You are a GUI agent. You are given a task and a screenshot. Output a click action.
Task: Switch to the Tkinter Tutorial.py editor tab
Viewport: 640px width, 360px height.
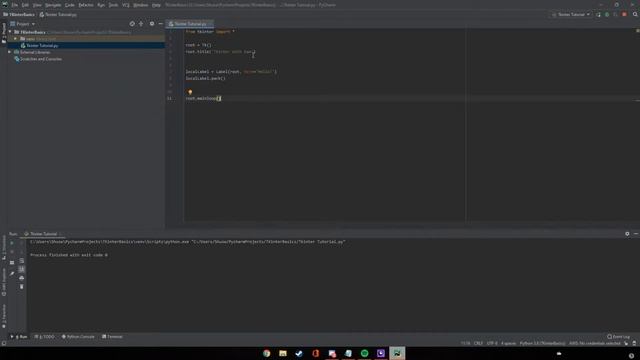coord(190,24)
